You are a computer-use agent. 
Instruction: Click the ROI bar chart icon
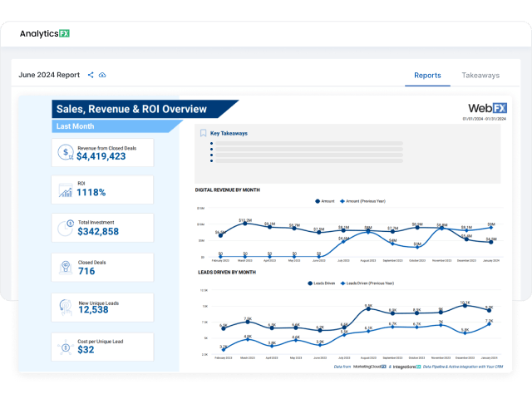point(65,190)
